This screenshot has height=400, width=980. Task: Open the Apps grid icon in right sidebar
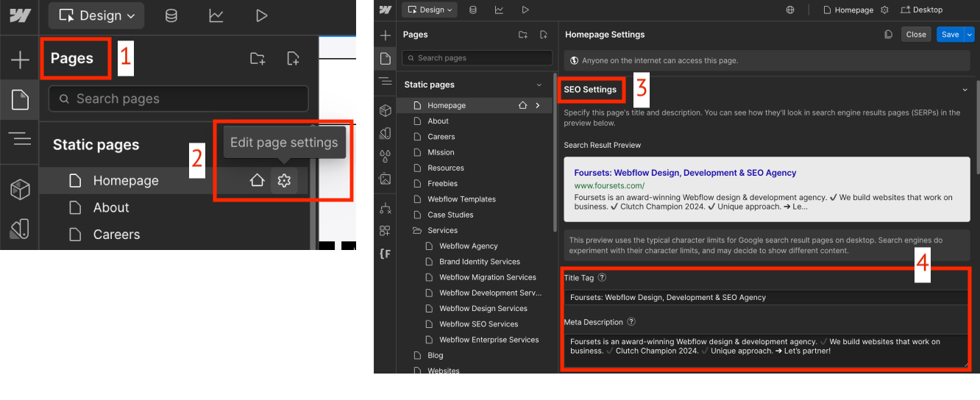[386, 231]
